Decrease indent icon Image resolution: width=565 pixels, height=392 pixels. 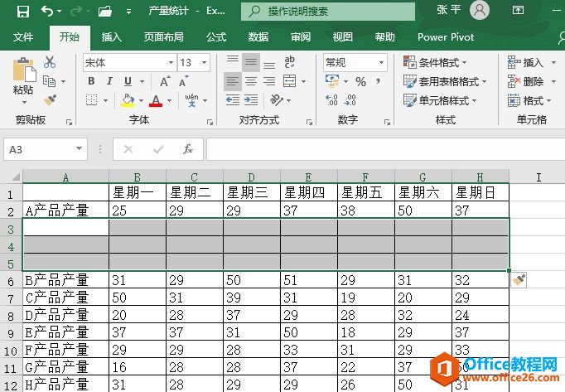tap(233, 100)
